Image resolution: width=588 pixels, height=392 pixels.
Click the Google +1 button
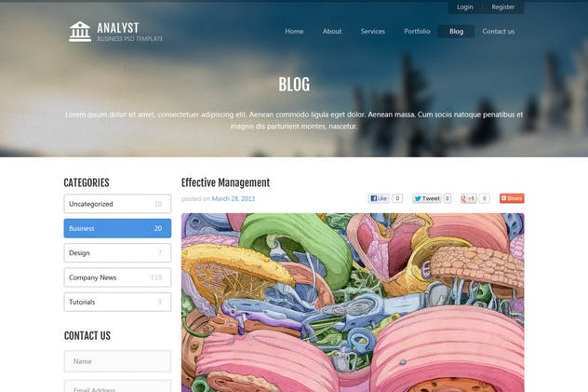point(468,198)
